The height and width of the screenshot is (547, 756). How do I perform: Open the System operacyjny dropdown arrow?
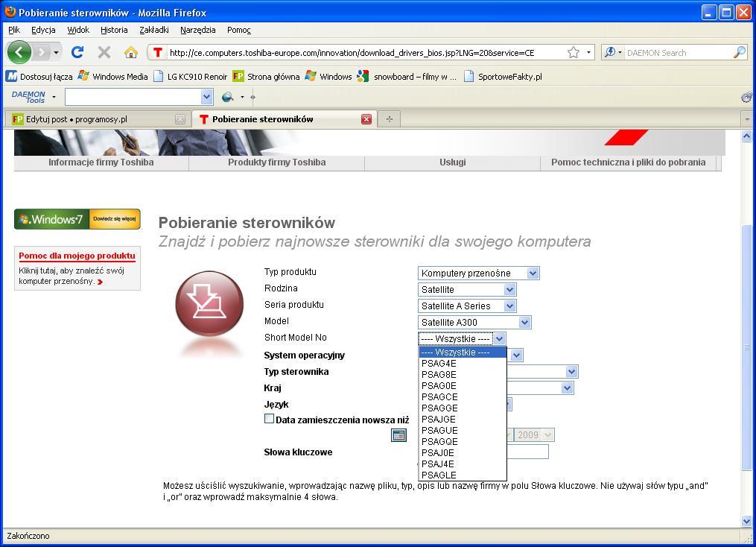[x=516, y=355]
